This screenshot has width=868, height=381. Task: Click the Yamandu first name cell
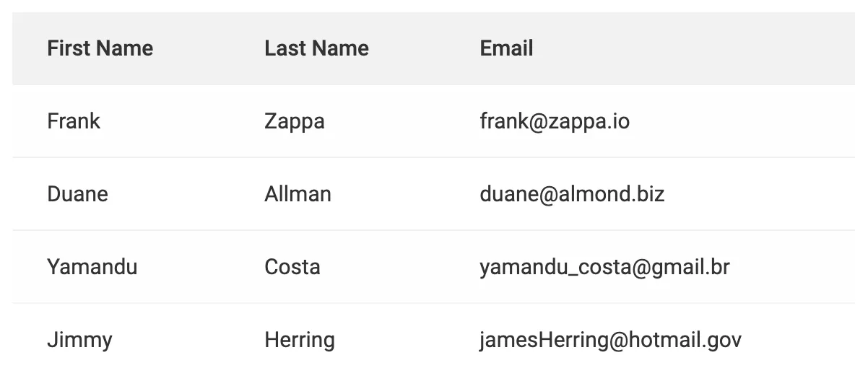92,267
